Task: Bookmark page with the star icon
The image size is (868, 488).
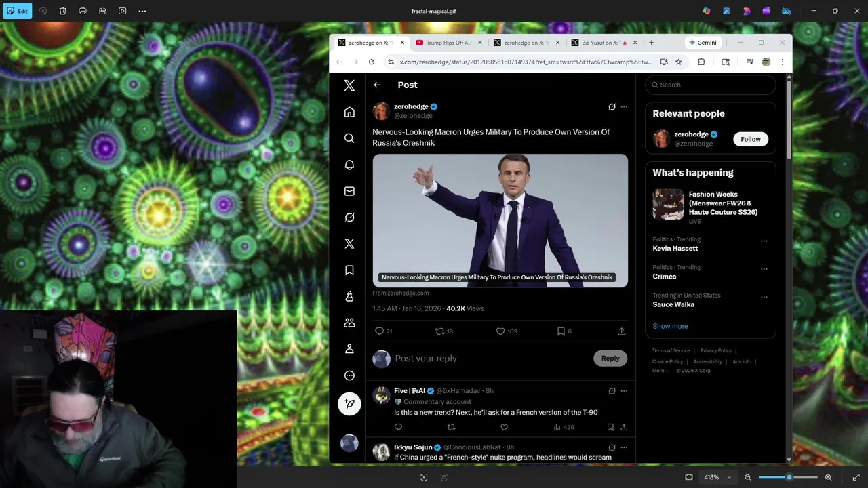Action: coord(678,62)
